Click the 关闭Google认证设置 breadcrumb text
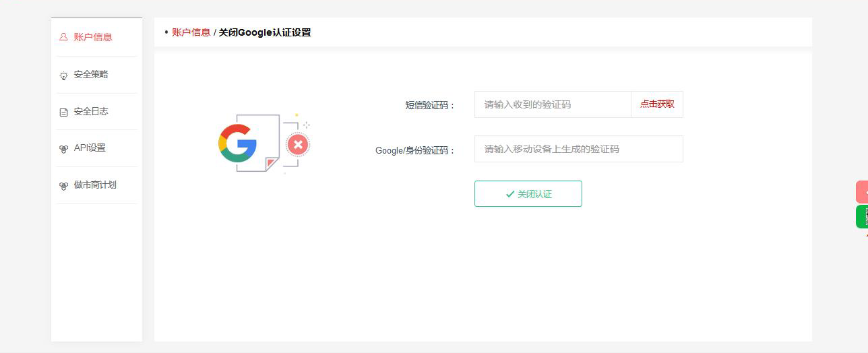This screenshot has width=868, height=353. click(x=265, y=32)
